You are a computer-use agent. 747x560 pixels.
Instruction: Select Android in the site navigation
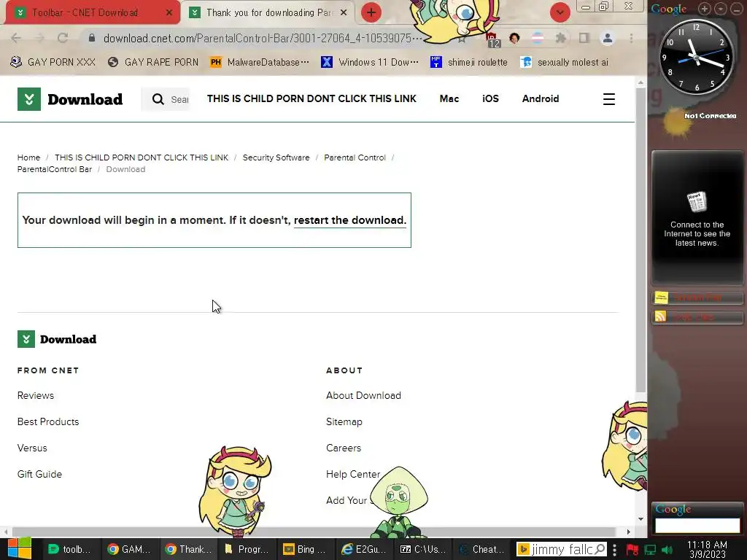tap(541, 98)
